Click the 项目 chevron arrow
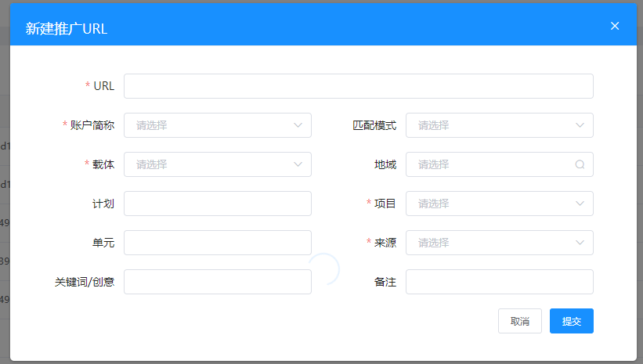643x364 pixels. point(580,204)
